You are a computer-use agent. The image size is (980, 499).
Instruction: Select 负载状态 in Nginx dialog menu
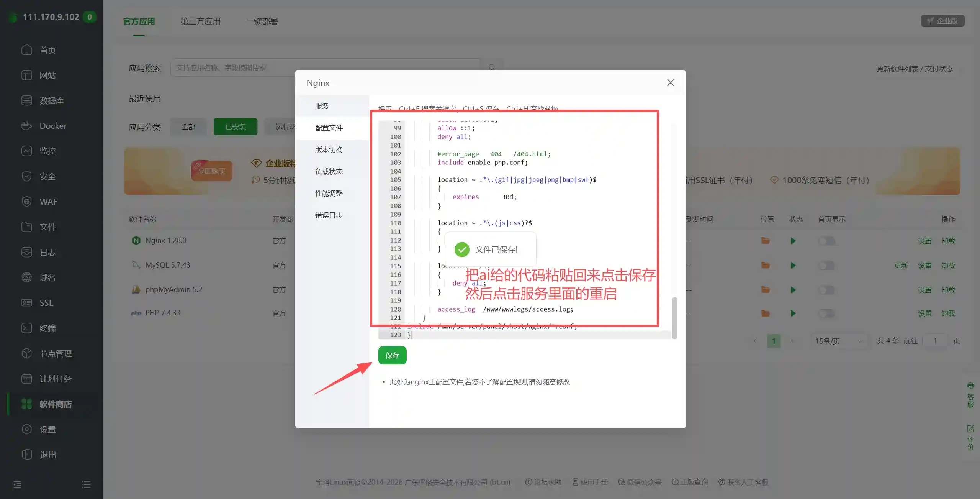tap(332, 171)
